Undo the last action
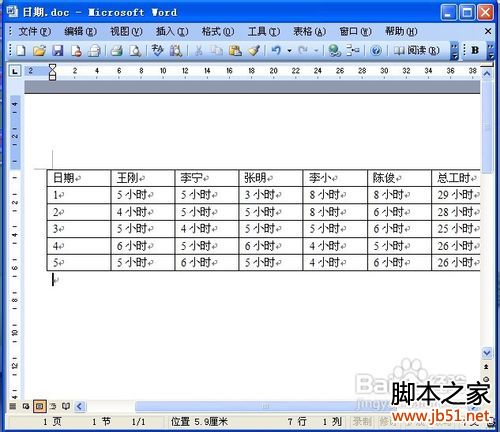This screenshot has height=432, width=500. point(276,51)
